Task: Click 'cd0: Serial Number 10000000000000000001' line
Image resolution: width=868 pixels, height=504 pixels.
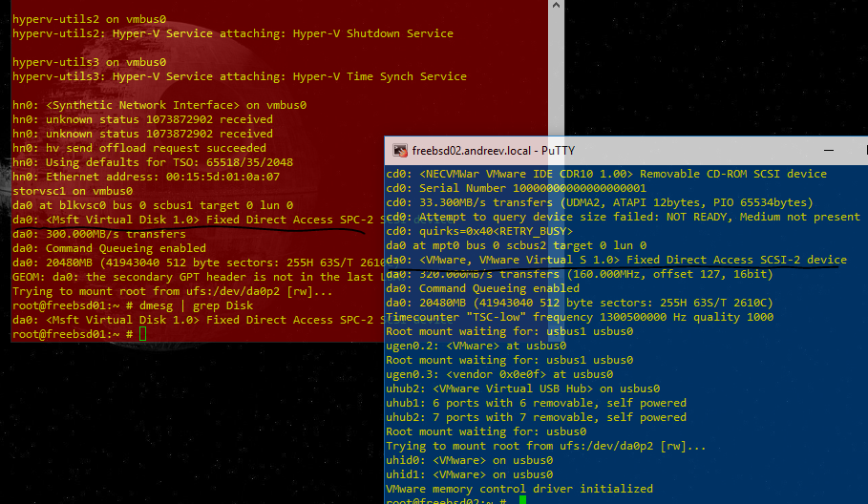Action: pos(516,188)
